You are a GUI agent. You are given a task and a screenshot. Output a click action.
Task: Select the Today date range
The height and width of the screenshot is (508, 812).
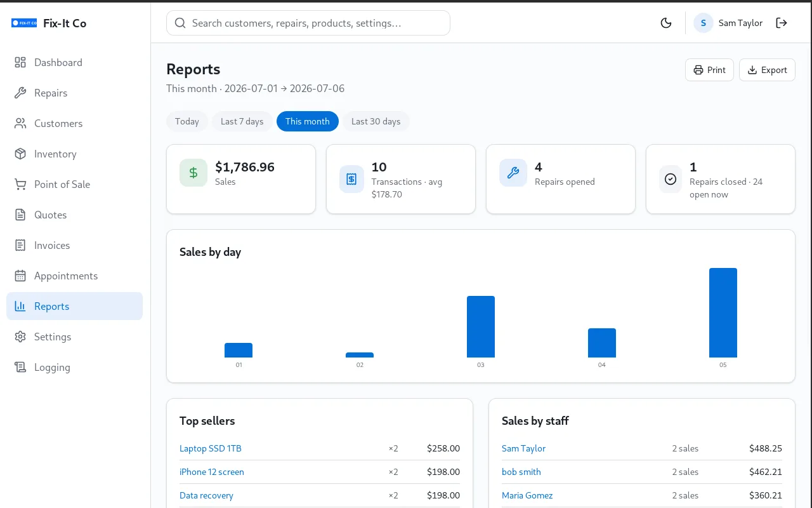(x=187, y=121)
